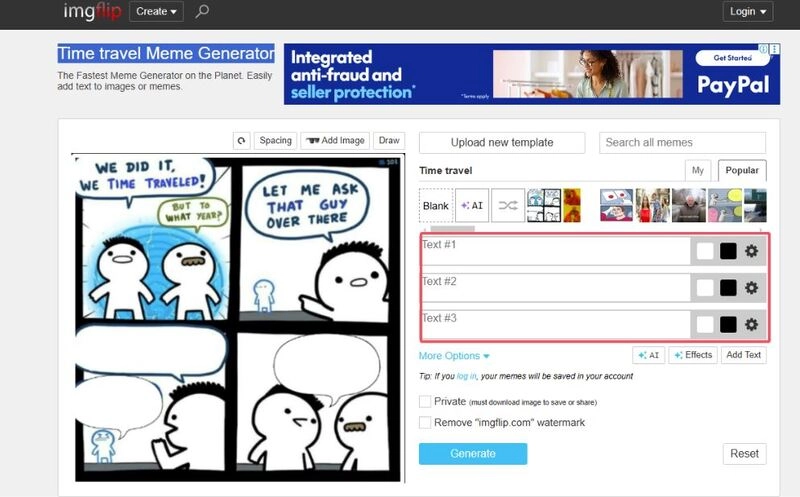Click the imgflip logo

click(x=92, y=11)
